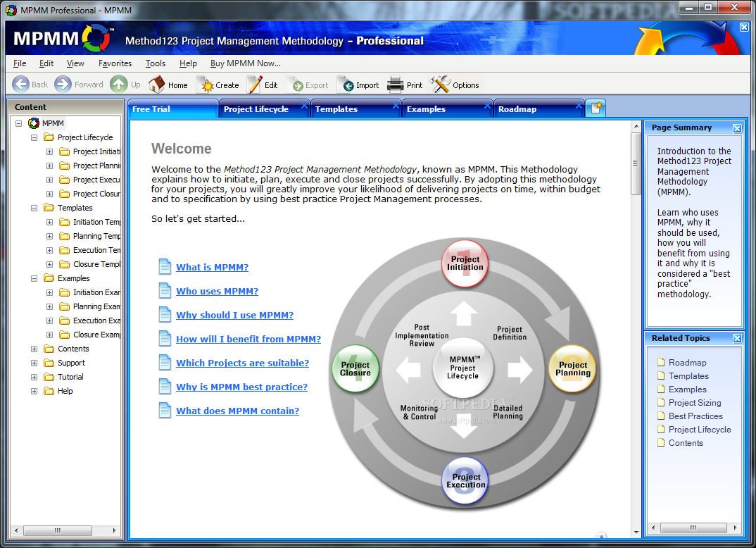Click the Project Initiation red circle
This screenshot has height=548, width=756.
click(x=465, y=263)
